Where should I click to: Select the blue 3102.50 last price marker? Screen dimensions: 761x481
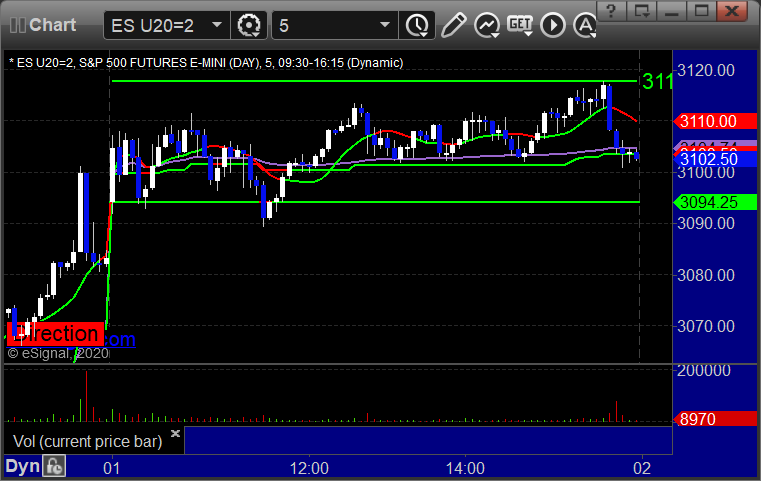715,159
